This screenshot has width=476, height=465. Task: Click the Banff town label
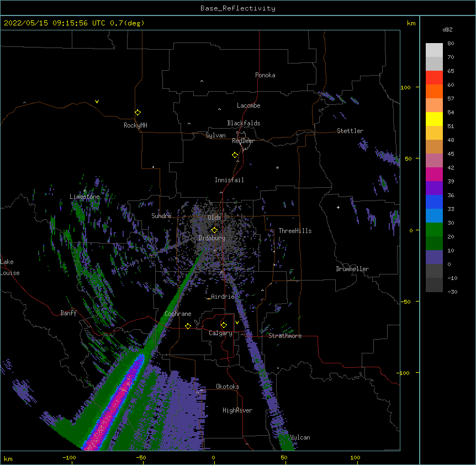(x=68, y=313)
